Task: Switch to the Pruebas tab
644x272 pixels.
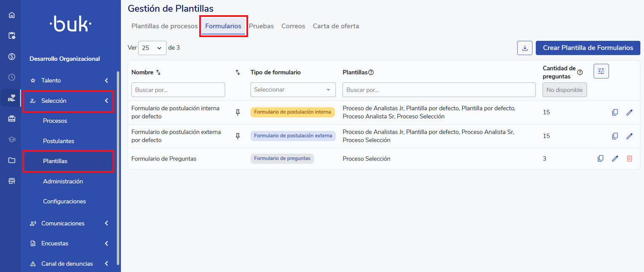Action: (261, 26)
